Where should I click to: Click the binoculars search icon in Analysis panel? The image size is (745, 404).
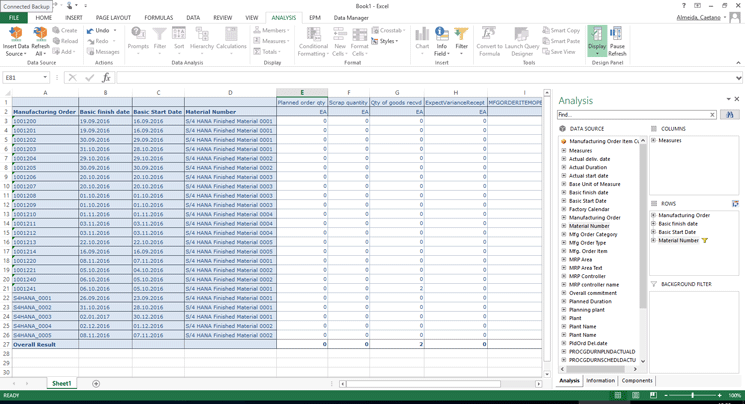click(729, 115)
